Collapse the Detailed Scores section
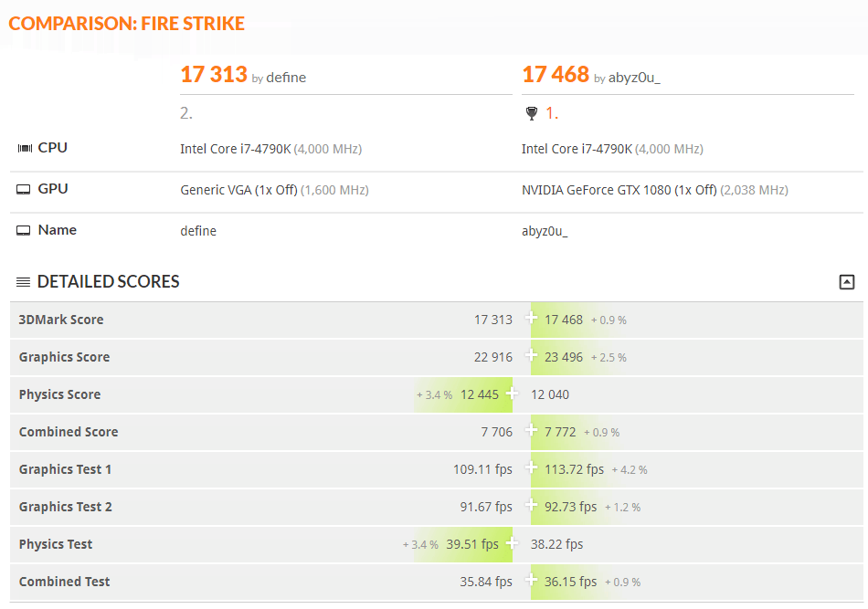This screenshot has height=609, width=868. 846,282
